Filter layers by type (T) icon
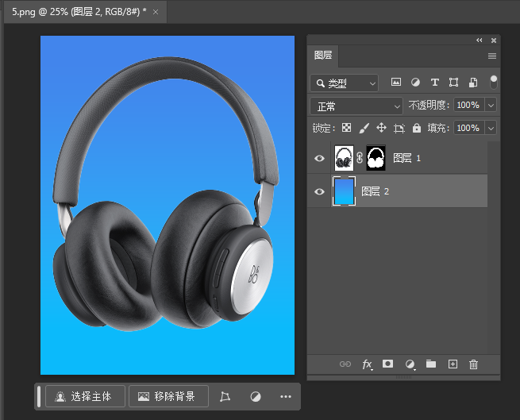The width and height of the screenshot is (520, 420). 434,82
